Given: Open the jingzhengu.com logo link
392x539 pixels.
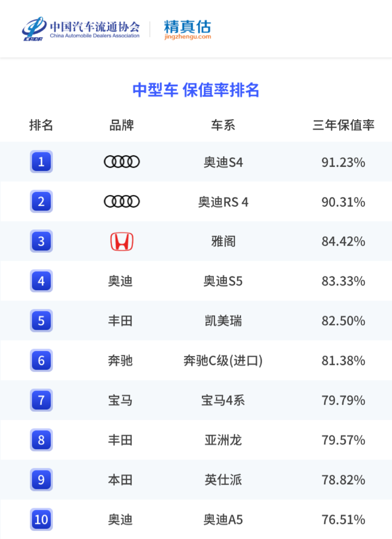Looking at the screenshot, I should pyautogui.click(x=187, y=29).
